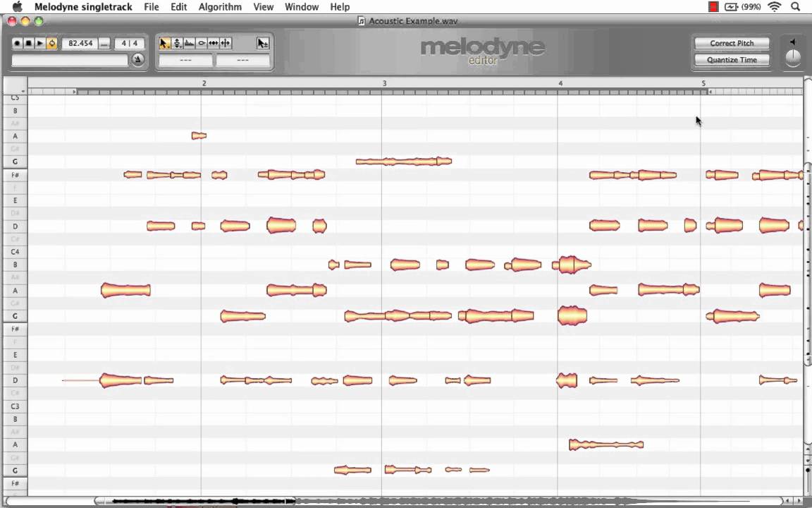Viewport: 812px width, 508px height.
Task: Select the amplitude tool blob icon
Action: [202, 44]
